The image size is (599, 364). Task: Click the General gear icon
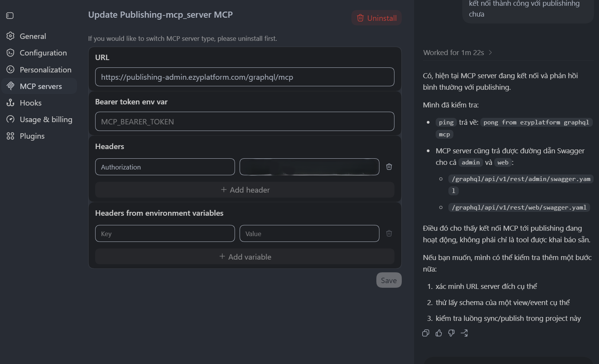coord(10,36)
